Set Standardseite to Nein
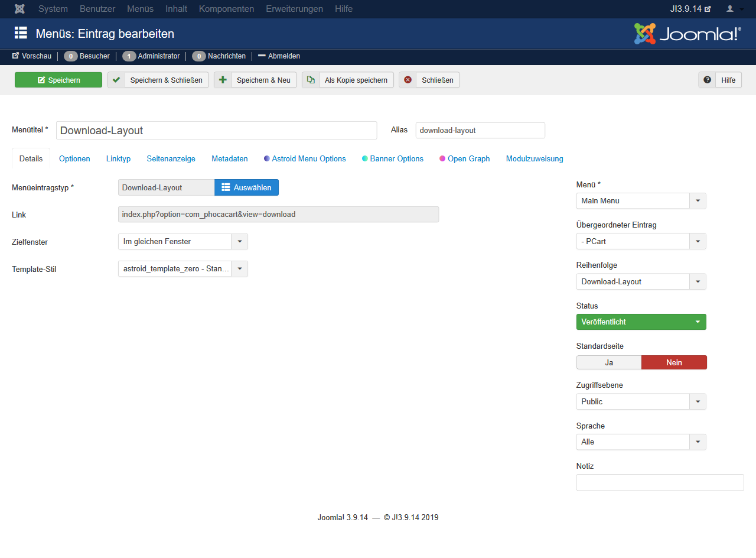This screenshot has width=756, height=558. 674,362
